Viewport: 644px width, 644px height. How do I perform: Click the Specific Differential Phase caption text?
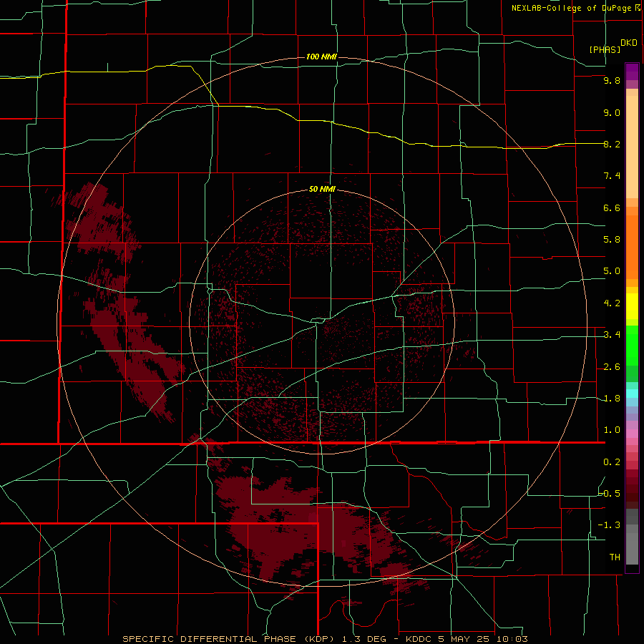(x=325, y=639)
